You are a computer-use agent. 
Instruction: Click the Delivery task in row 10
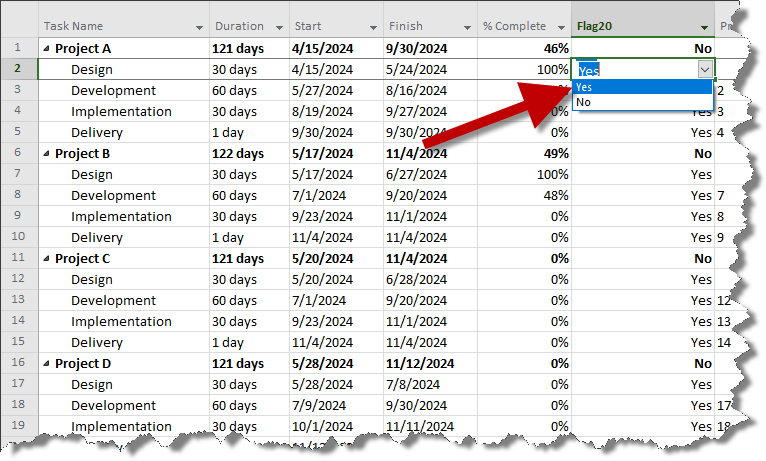tap(97, 238)
